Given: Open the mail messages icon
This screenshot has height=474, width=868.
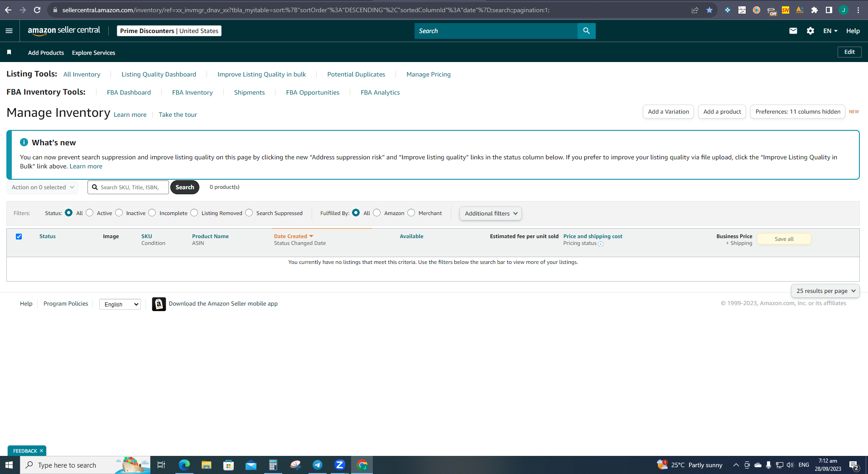Looking at the screenshot, I should (x=793, y=31).
